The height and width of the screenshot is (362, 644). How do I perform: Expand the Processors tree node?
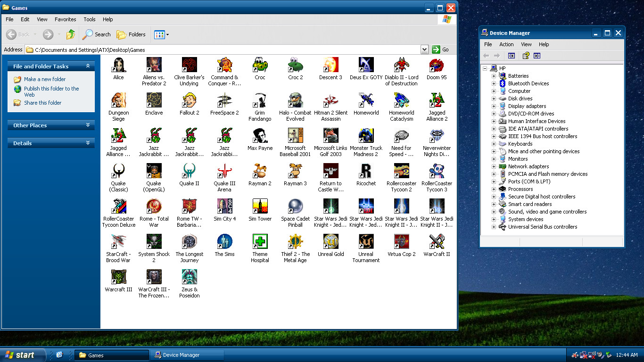pos(494,189)
